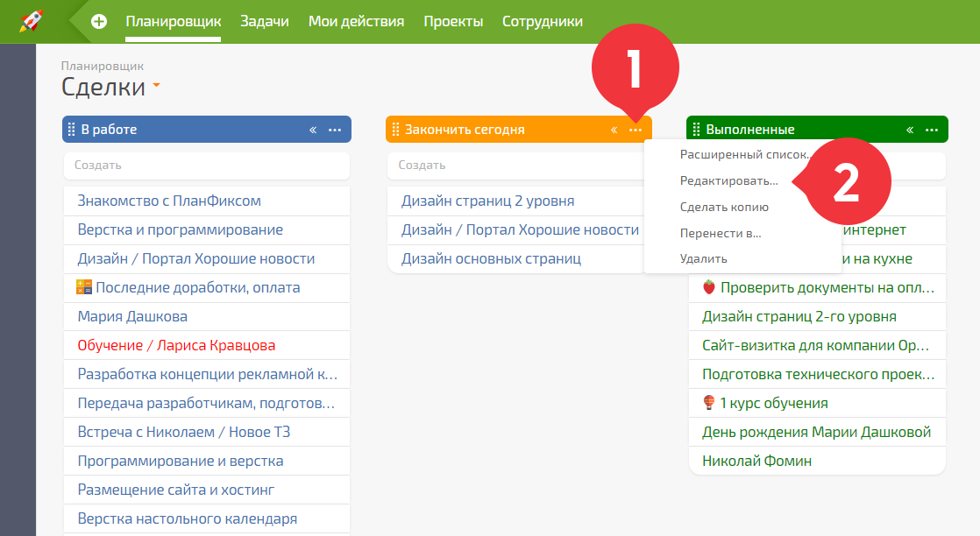Open Мои действия tab
980x536 pixels.
[356, 21]
